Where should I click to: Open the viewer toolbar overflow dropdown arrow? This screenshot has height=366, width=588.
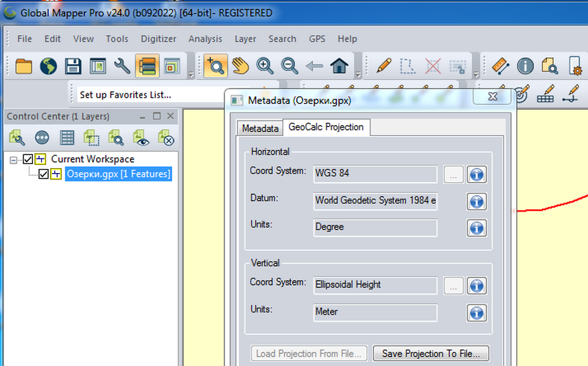pyautogui.click(x=357, y=74)
